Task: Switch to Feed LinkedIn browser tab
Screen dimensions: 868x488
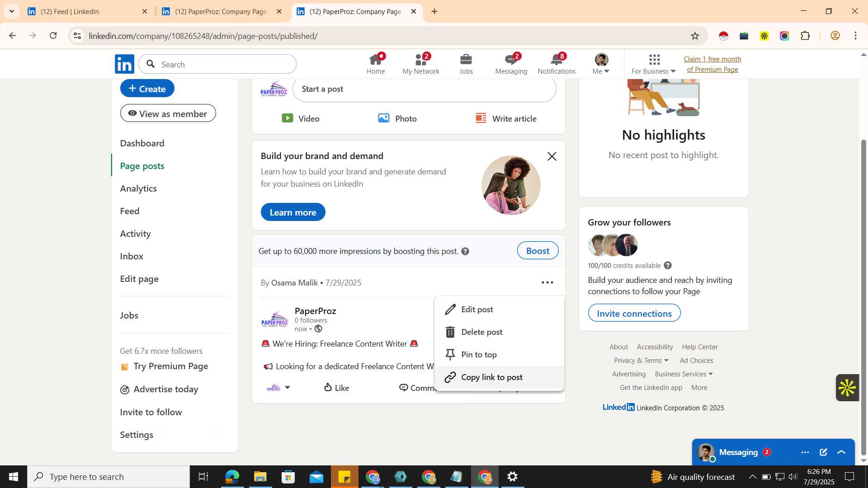Action: point(87,11)
